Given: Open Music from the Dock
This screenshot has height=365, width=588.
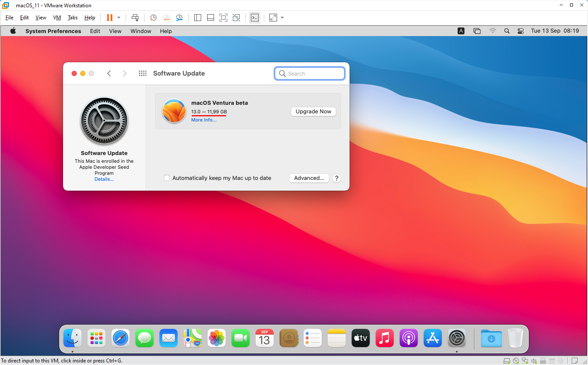Looking at the screenshot, I should click(385, 338).
